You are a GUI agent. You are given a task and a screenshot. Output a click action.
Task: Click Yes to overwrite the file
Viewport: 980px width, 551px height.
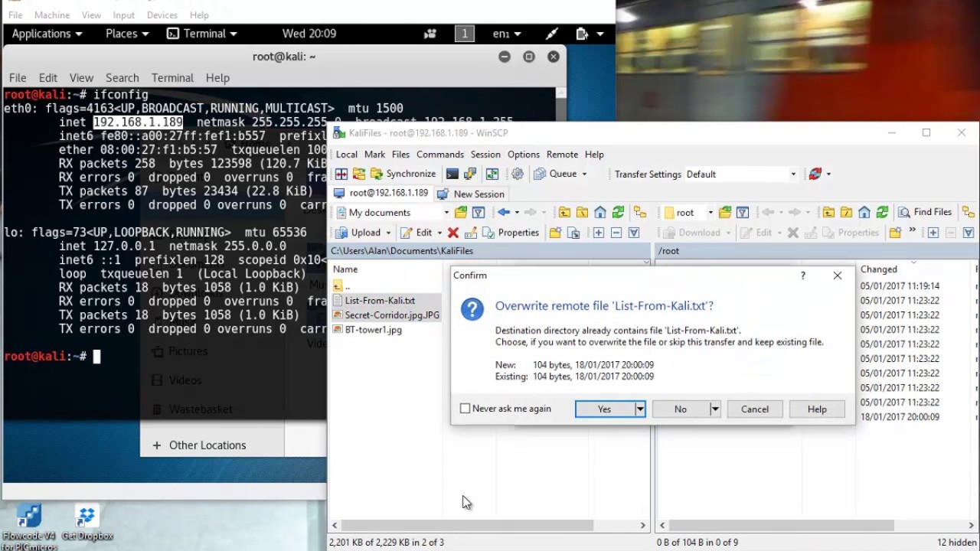point(605,409)
